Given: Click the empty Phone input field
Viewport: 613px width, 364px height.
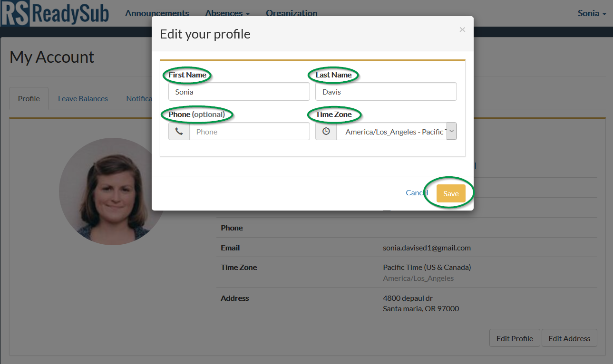Looking at the screenshot, I should (x=249, y=131).
